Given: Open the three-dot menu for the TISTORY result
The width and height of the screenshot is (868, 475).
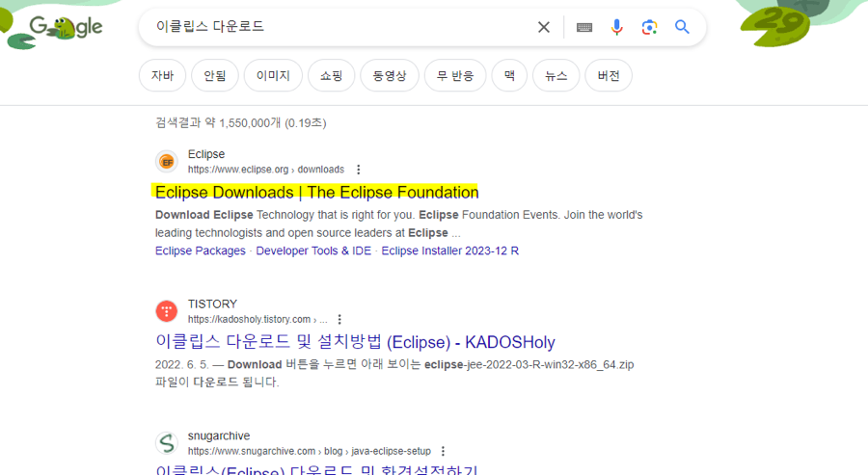Looking at the screenshot, I should point(339,320).
